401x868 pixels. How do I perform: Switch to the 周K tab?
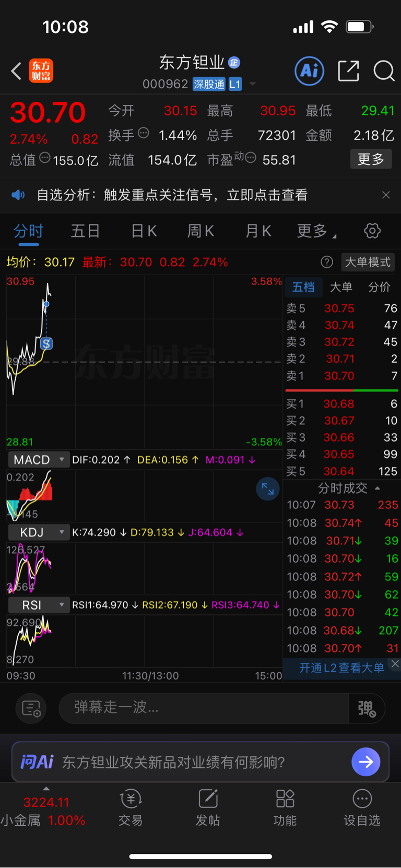click(x=200, y=231)
